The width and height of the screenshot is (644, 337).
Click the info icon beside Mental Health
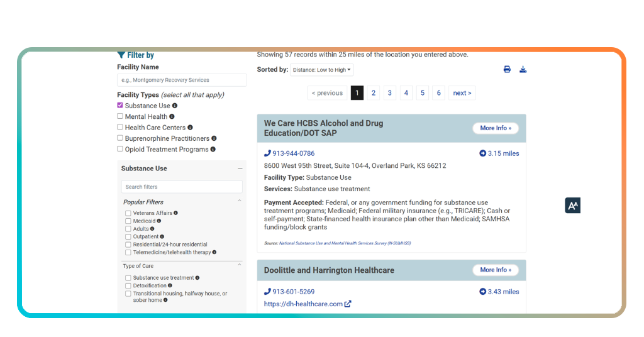pyautogui.click(x=172, y=116)
